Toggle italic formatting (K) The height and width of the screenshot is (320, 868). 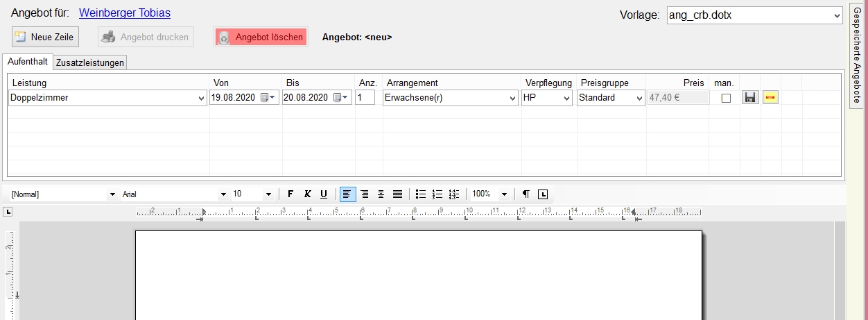307,194
